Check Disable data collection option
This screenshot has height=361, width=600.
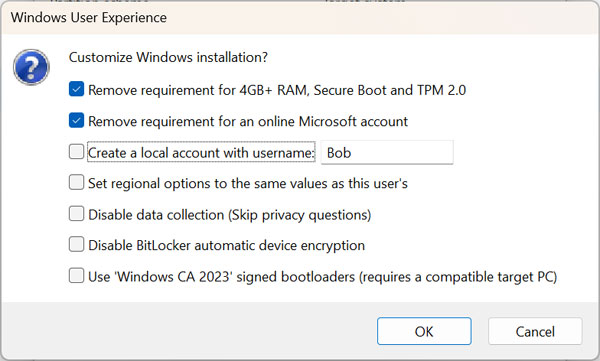(77, 214)
